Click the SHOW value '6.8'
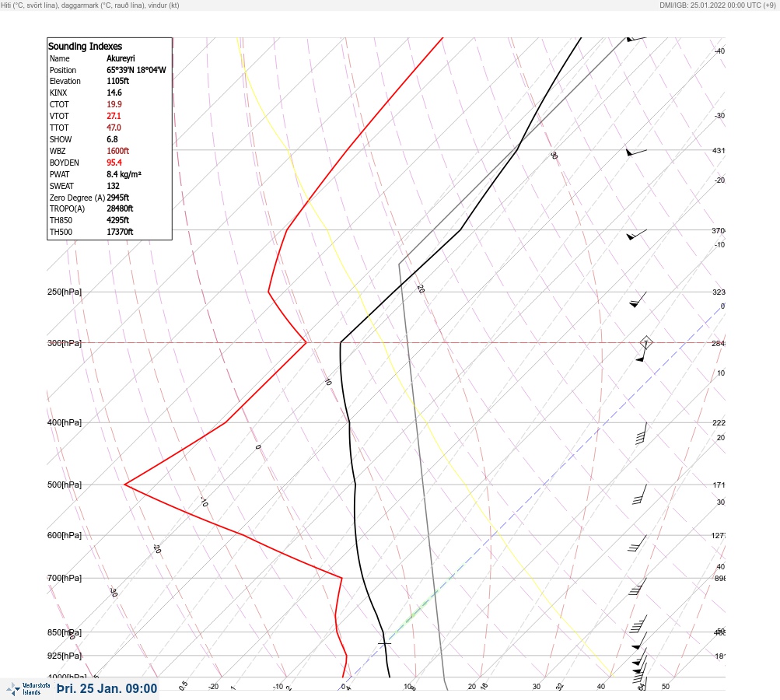This screenshot has width=780, height=700. tap(112, 139)
